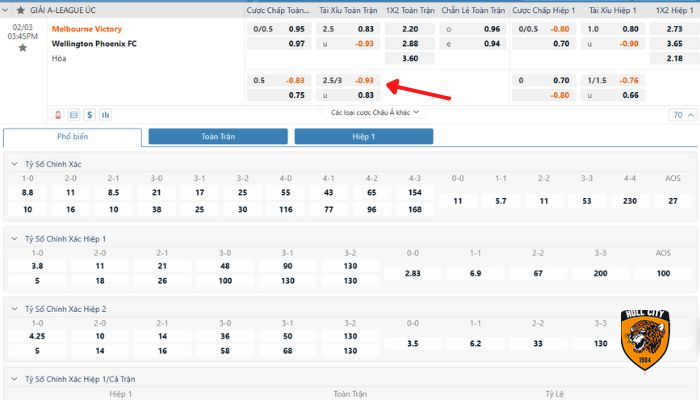This screenshot has height=400, width=700.
Task: Choose the 2.83 odds for 0-0 in Hiệp 1
Action: coord(411,273)
